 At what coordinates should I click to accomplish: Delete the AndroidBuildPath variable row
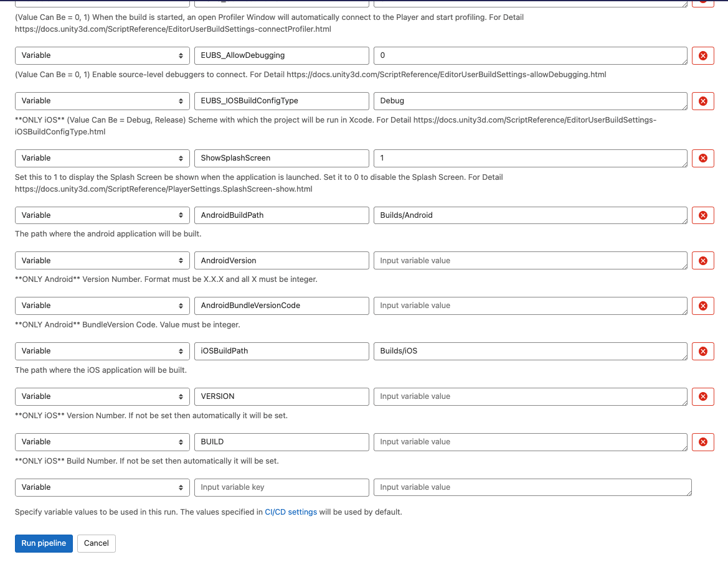click(702, 215)
